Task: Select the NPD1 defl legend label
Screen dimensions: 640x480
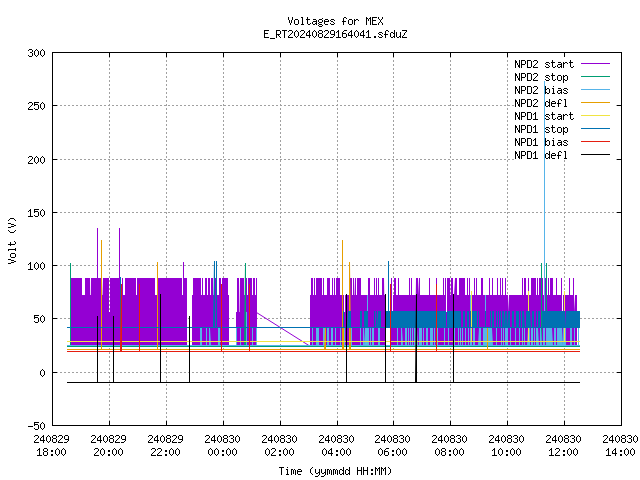Action: click(x=541, y=156)
